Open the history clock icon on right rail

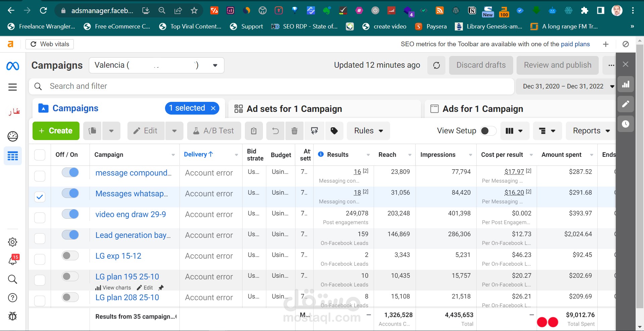coord(626,124)
